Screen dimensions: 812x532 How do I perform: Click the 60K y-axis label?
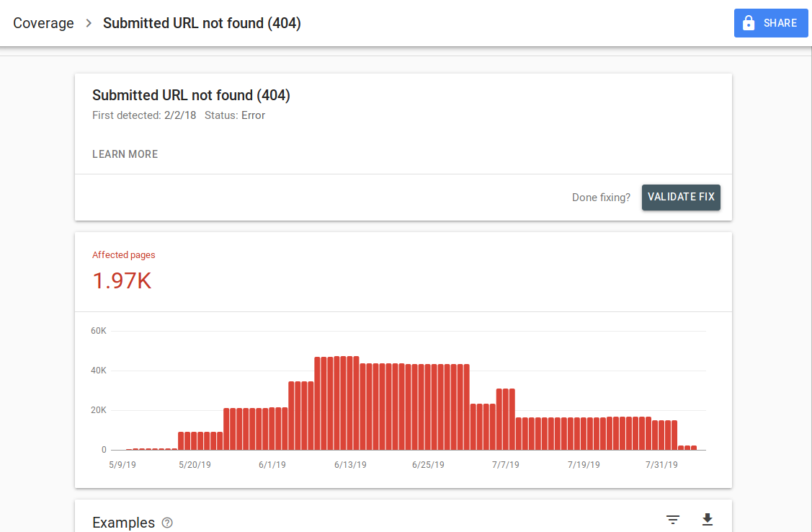point(99,331)
